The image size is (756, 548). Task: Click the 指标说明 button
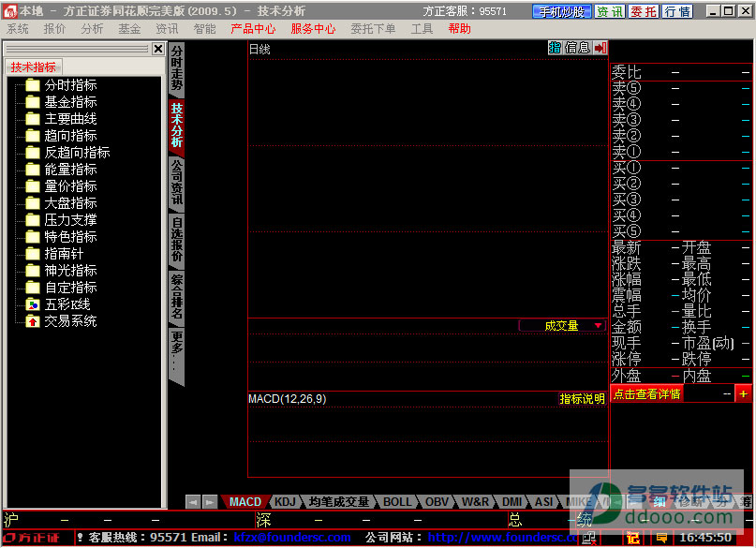(x=582, y=399)
